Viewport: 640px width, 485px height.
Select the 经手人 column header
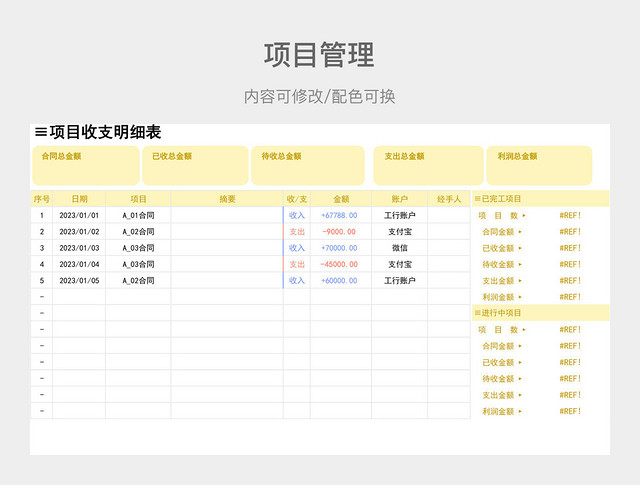point(449,199)
